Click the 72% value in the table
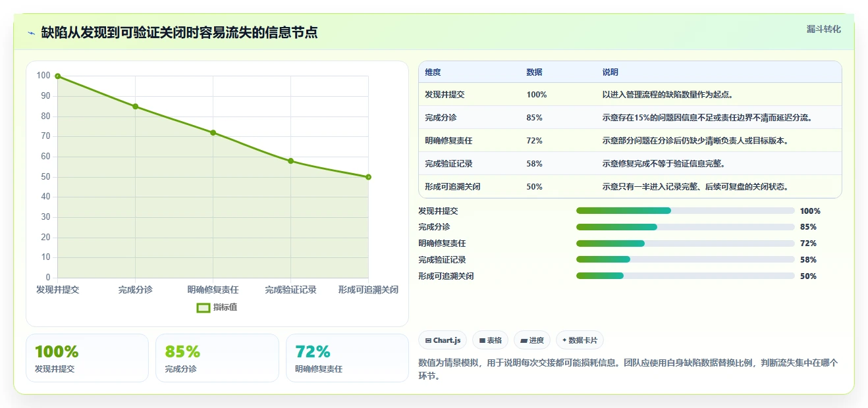Viewport: 868px width, 408px height. tap(535, 141)
